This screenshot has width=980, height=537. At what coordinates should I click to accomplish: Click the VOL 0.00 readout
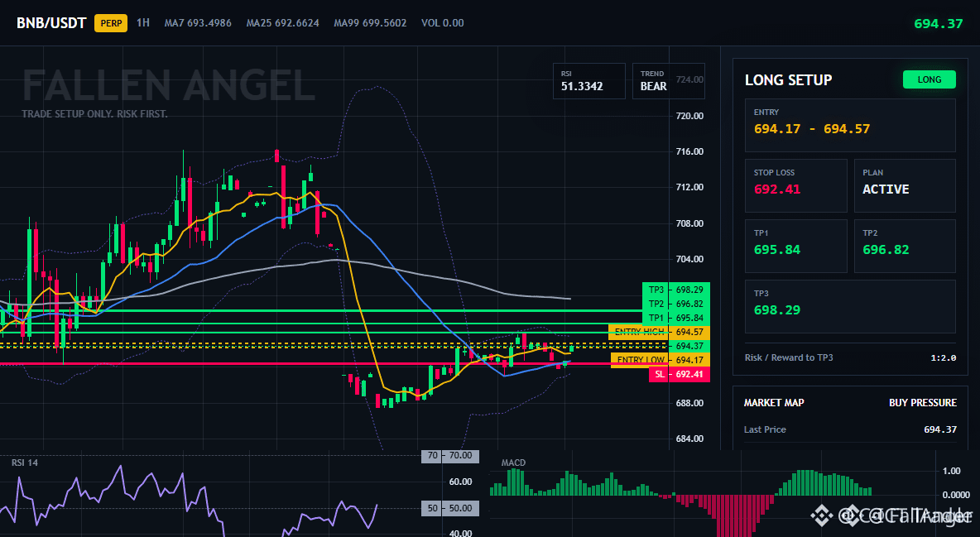(x=443, y=23)
